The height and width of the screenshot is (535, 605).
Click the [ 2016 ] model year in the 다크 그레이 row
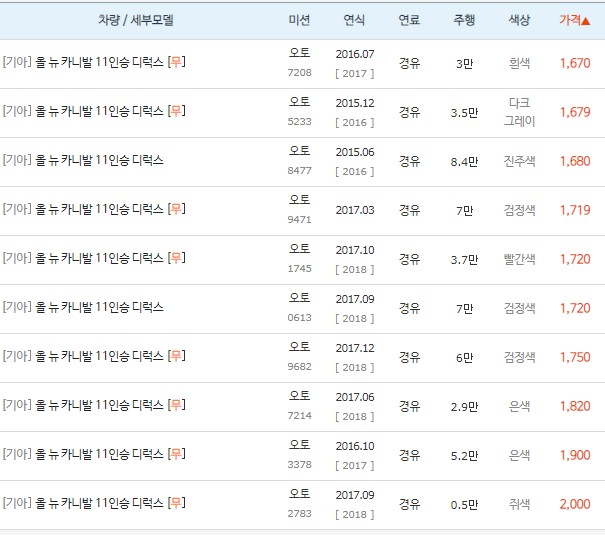pyautogui.click(x=355, y=123)
